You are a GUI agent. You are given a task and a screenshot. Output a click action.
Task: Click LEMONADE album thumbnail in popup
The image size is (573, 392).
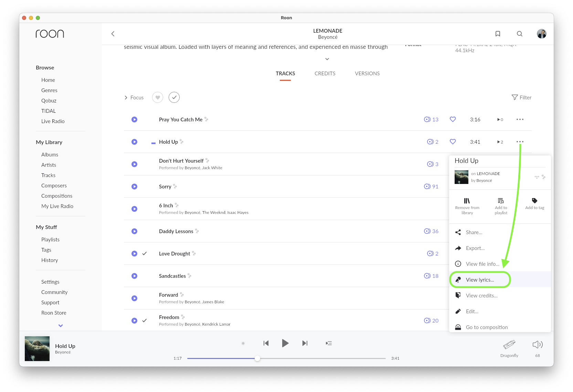(461, 177)
